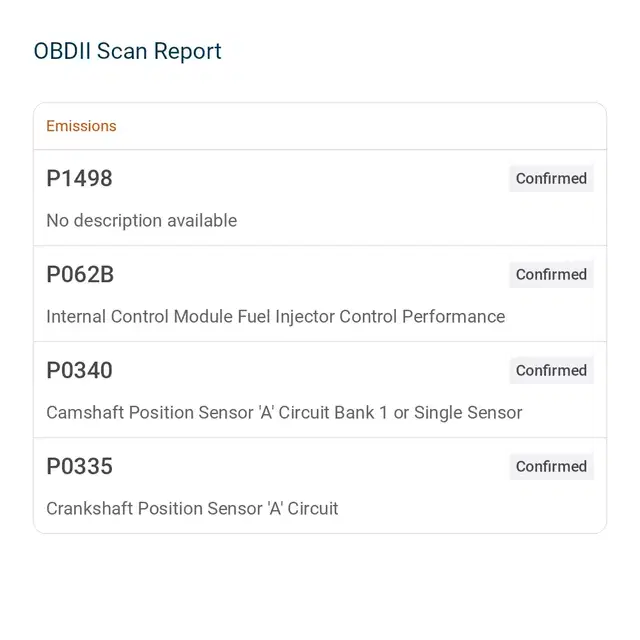Select 'No description available' text

point(142,220)
